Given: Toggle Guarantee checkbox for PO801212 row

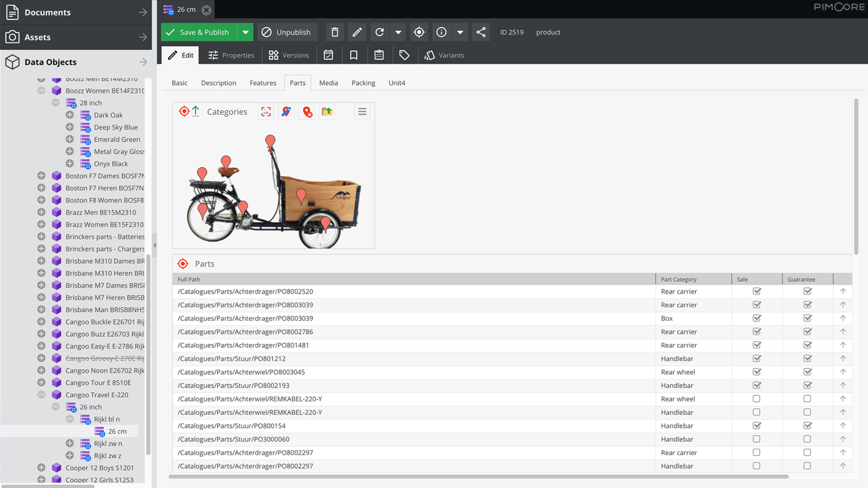Looking at the screenshot, I should click(x=807, y=358).
